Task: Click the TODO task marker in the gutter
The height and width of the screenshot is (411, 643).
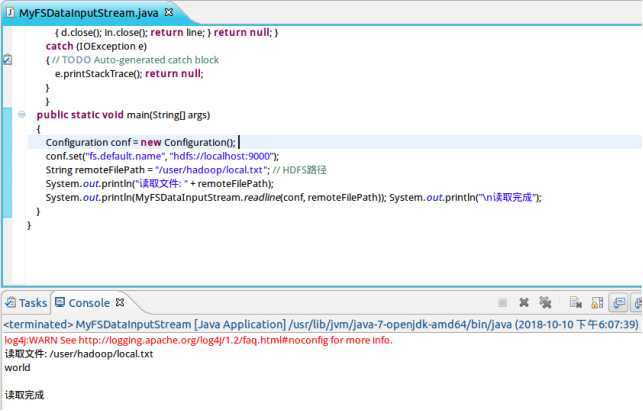Action: point(7,60)
